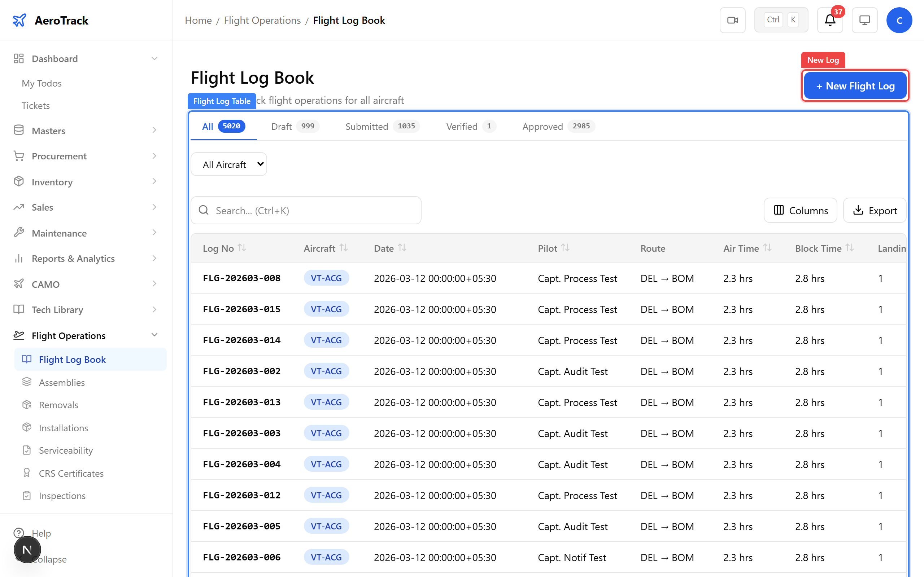Click the user avatar in top right
Screen dimensions: 924x577
tap(899, 20)
